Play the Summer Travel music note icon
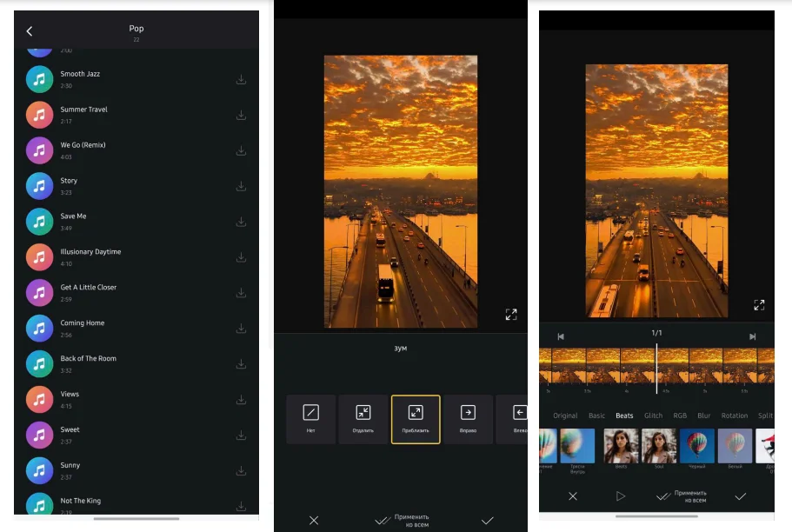Image resolution: width=792 pixels, height=532 pixels. 39,115
